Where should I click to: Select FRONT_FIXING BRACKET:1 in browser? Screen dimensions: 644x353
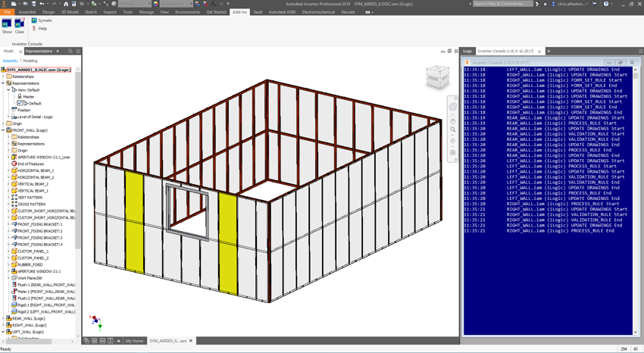[x=40, y=224]
